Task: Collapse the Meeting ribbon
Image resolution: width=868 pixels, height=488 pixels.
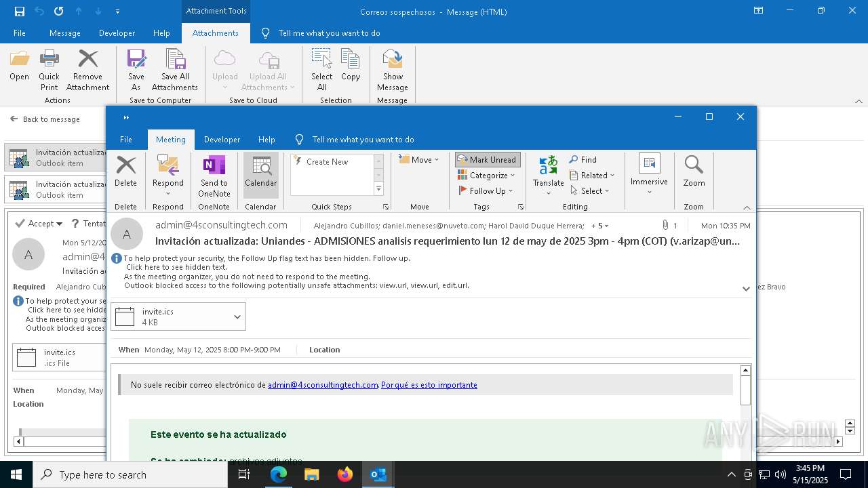Action: coord(747,207)
